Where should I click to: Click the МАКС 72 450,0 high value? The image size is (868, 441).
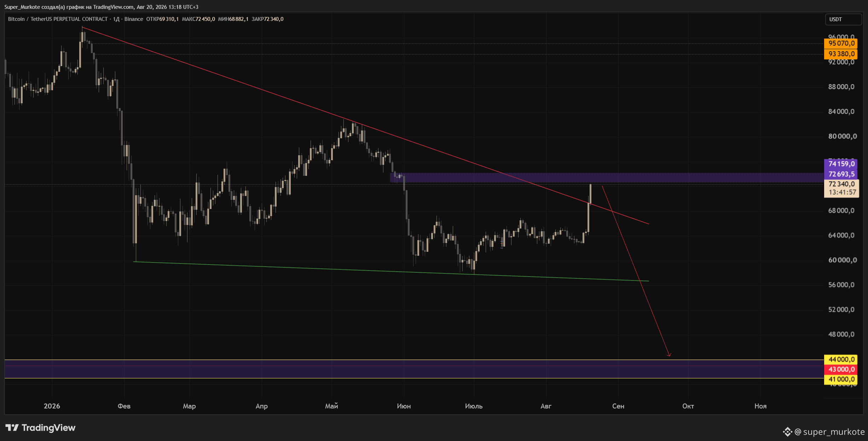(x=198, y=19)
